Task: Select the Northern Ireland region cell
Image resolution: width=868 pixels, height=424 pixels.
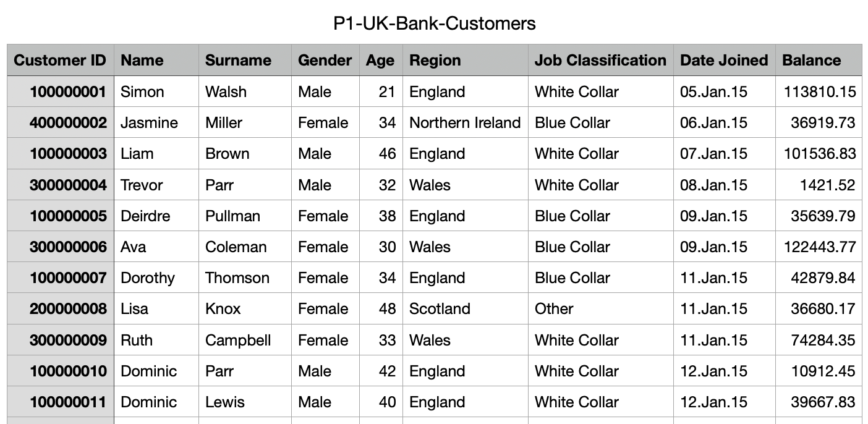Action: [x=465, y=123]
